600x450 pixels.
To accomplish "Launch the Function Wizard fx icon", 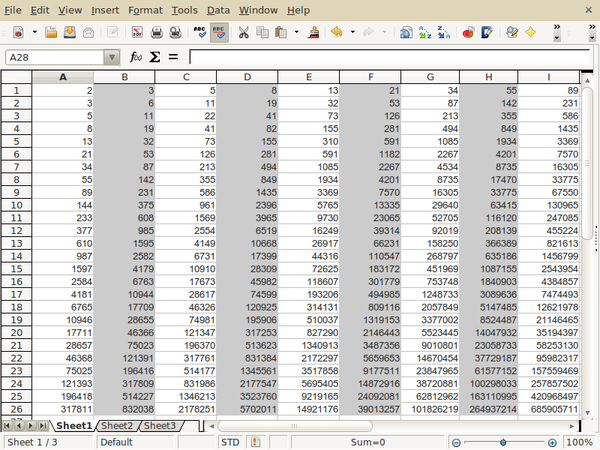I will click(x=136, y=57).
